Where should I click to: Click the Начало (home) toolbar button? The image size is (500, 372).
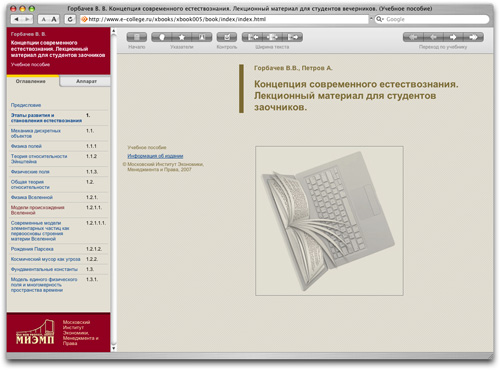[137, 37]
